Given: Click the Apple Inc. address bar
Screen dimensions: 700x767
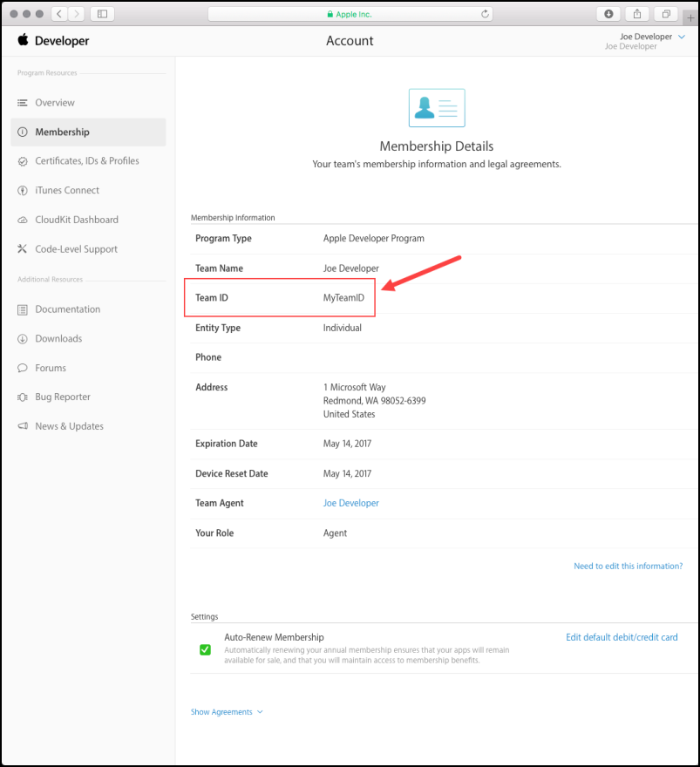Looking at the screenshot, I should click(350, 14).
